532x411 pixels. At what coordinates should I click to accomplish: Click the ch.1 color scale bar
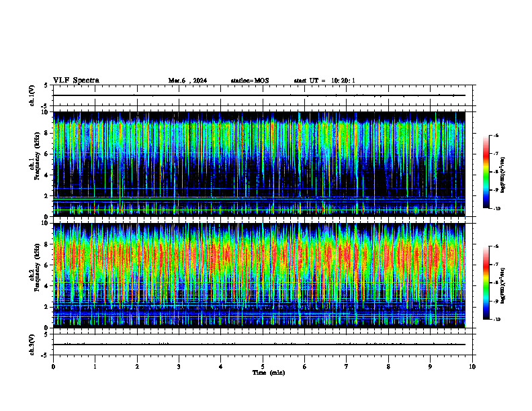coord(486,172)
